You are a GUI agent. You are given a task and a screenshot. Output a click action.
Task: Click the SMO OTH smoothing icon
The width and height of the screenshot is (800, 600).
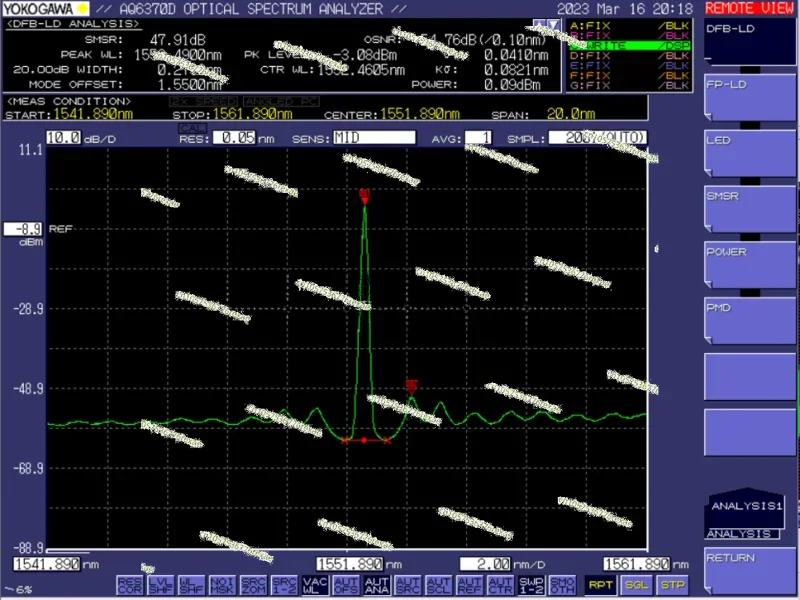tap(562, 585)
